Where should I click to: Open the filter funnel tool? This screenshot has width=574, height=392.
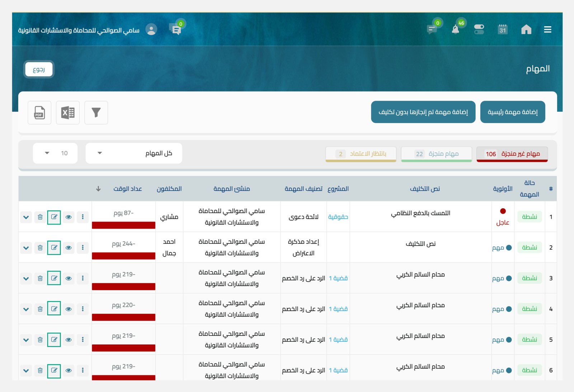tap(96, 113)
